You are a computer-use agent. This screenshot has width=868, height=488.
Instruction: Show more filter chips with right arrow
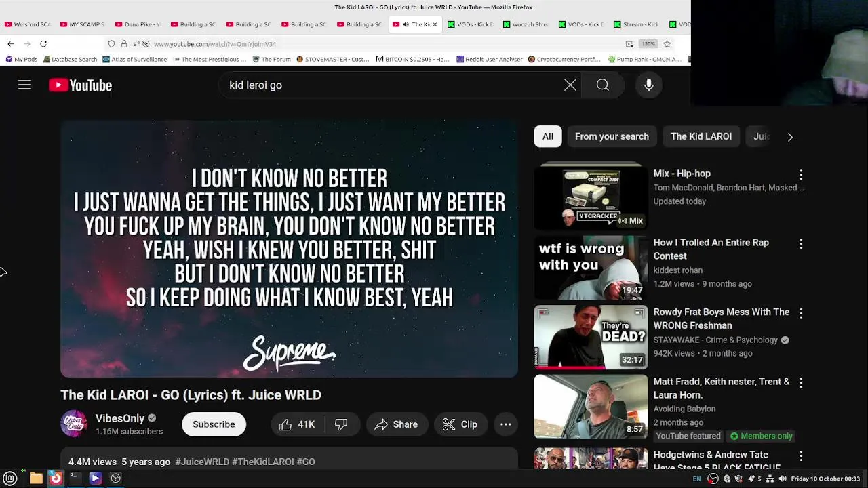790,137
